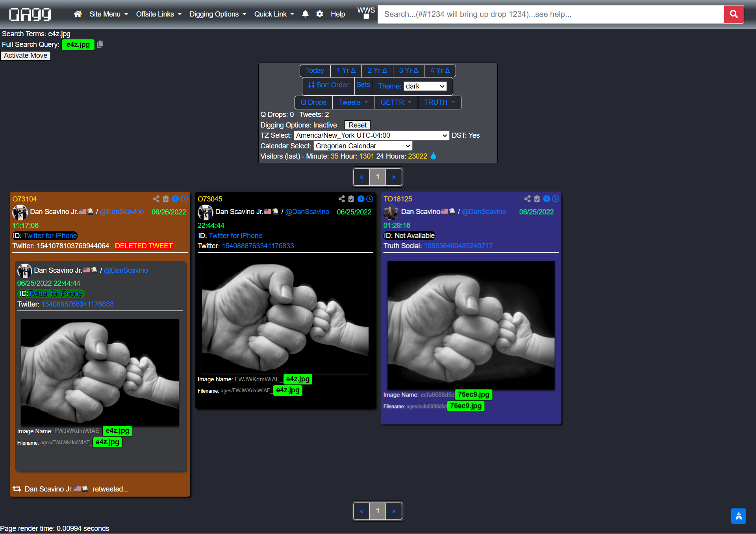Click the red search magnifier button
The width and height of the screenshot is (756, 534).
point(734,14)
